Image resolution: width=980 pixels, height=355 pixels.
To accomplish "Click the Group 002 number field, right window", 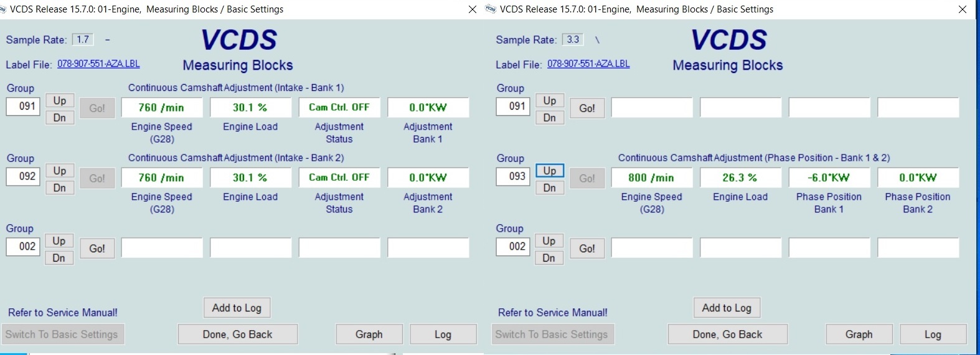I will (513, 247).
